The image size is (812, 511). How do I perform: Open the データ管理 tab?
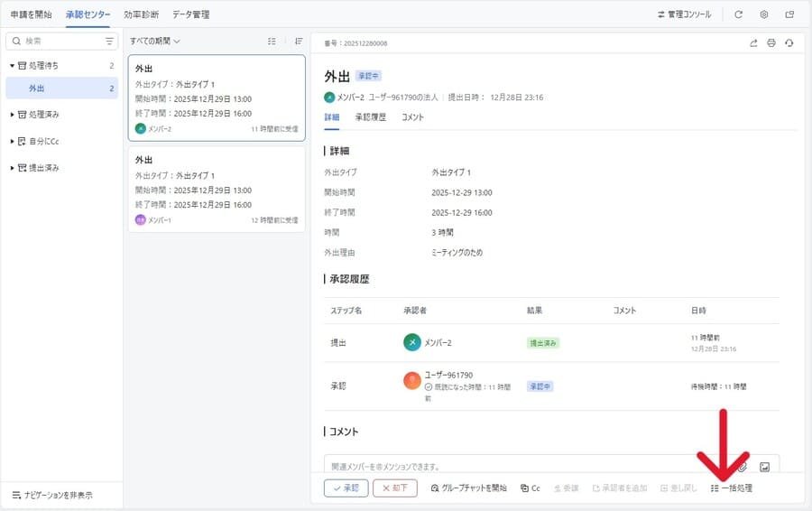190,14
